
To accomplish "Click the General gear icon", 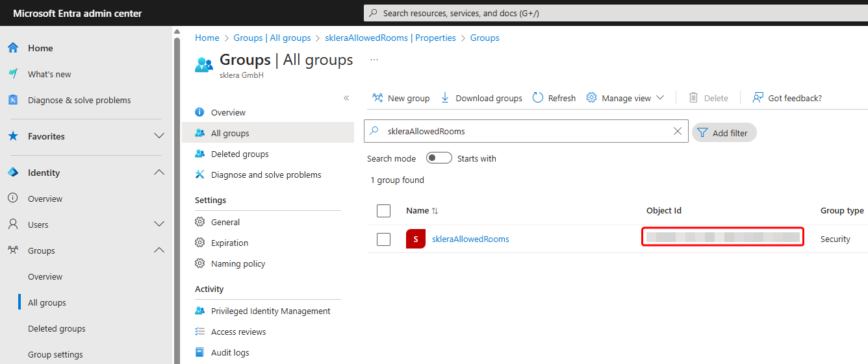I will coord(200,222).
